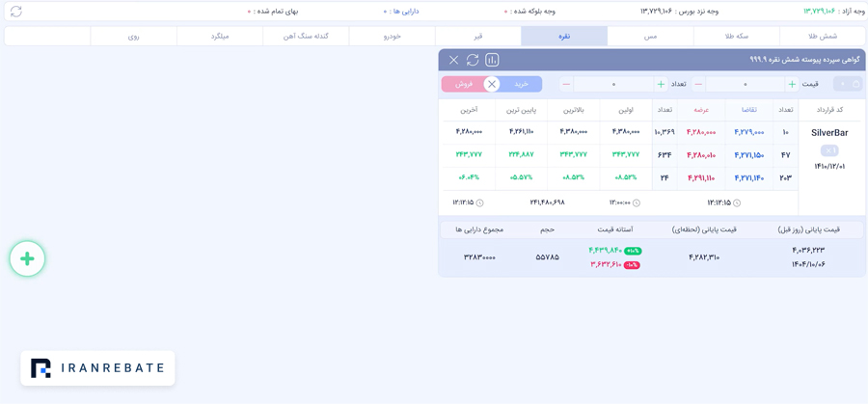Select supply price ۴,۲۸۰,۰۱۰
Screen dimensions: 868x404
point(701,155)
